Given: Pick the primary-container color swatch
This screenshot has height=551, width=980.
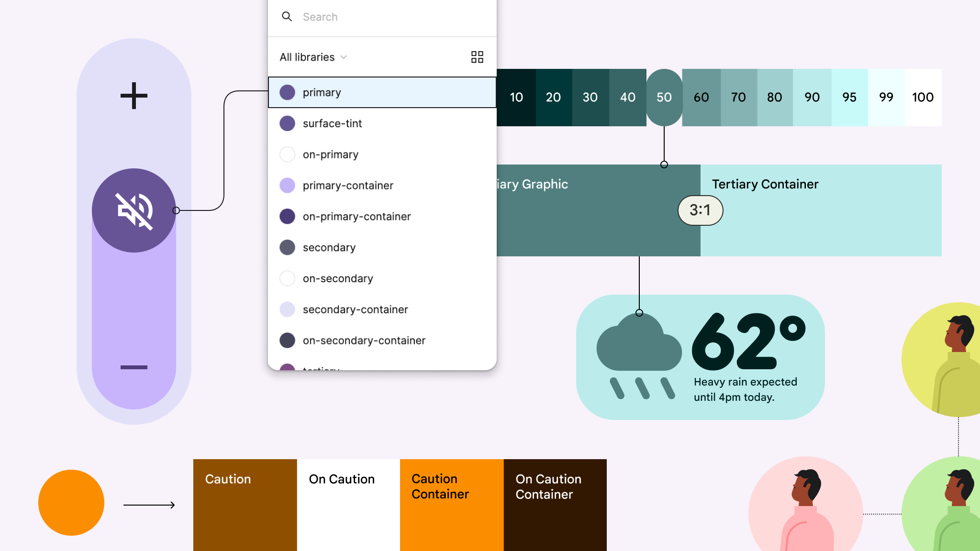Looking at the screenshot, I should 287,186.
